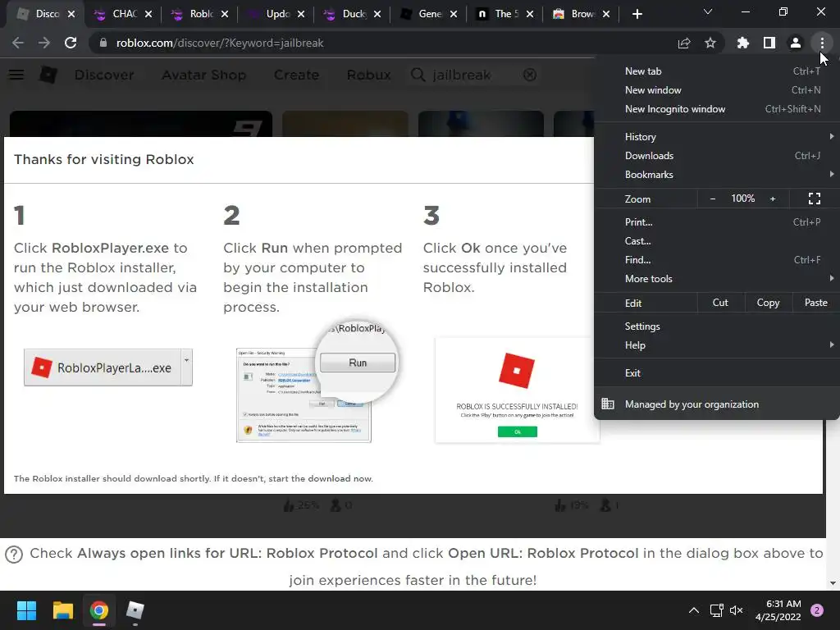Click the muted volume tray icon
840x630 pixels.
(737, 610)
